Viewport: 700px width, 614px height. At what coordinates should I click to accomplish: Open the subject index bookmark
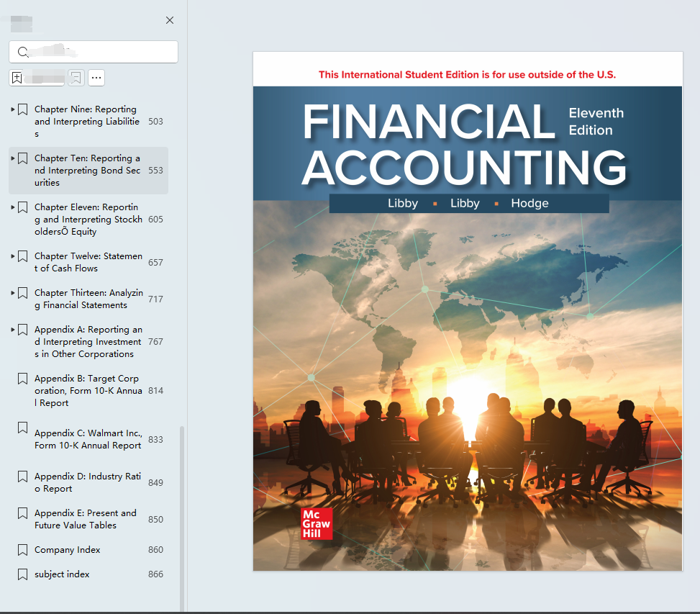[x=62, y=574]
